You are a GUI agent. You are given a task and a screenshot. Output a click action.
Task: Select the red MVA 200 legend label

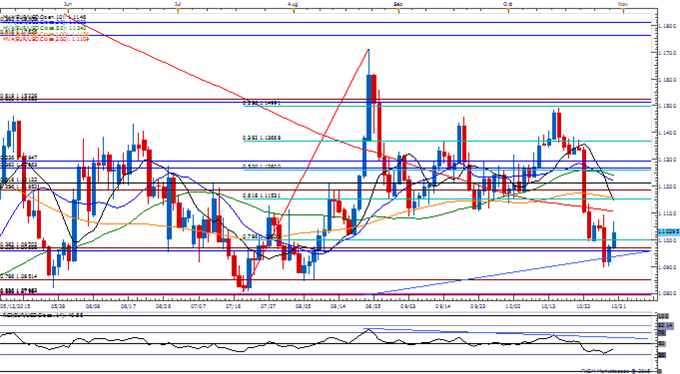point(46,39)
